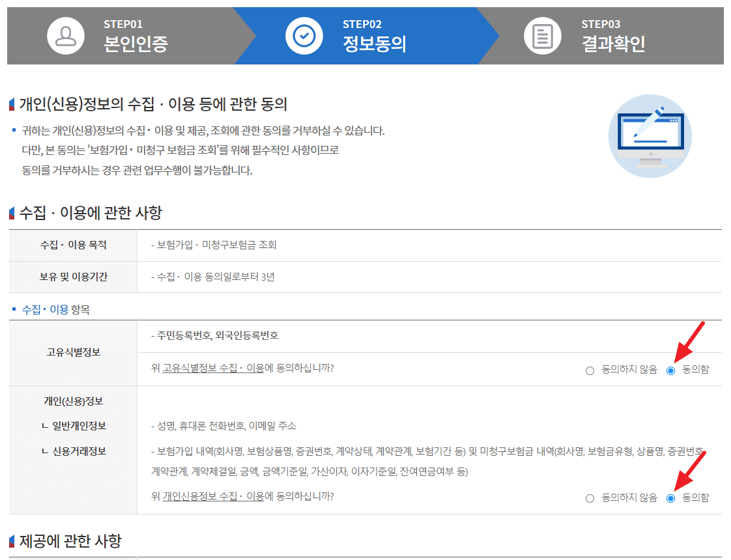The height and width of the screenshot is (560, 731).
Task: Click the 신용거래정보 sub-item label
Action: 74,451
